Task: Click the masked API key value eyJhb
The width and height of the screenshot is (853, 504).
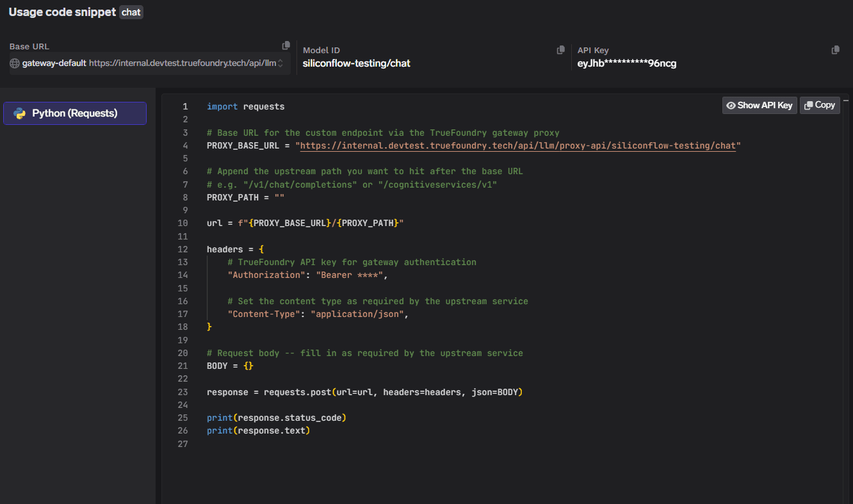Action: point(627,63)
